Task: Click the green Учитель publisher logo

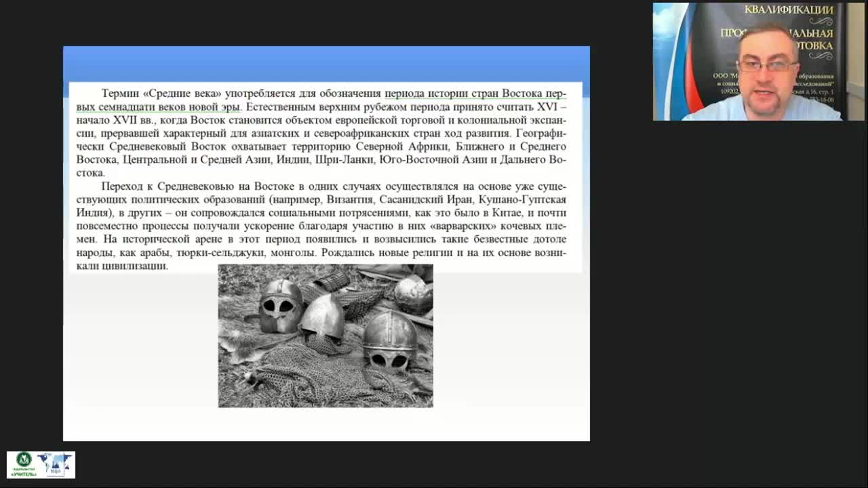Action: 24,465
